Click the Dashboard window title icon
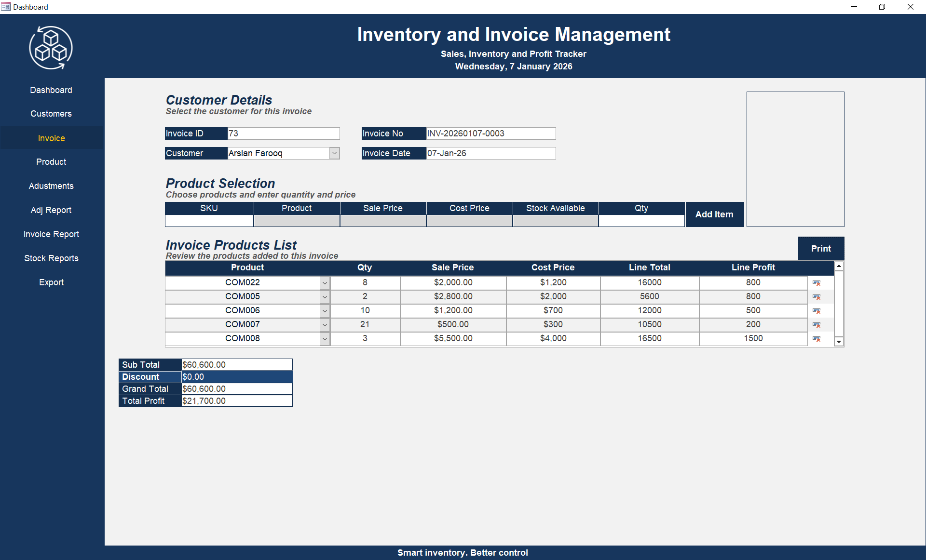 pos(6,7)
